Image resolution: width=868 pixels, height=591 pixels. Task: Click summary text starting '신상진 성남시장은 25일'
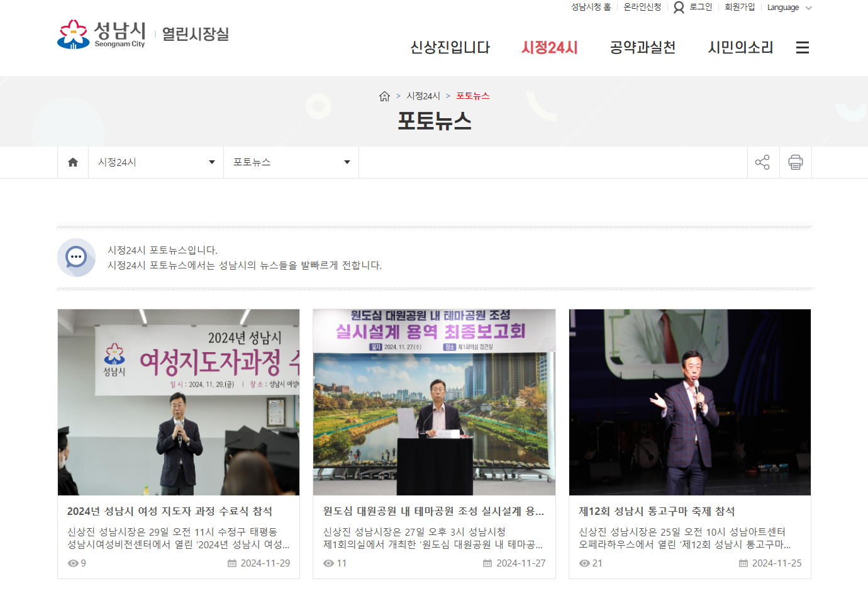[x=685, y=538]
